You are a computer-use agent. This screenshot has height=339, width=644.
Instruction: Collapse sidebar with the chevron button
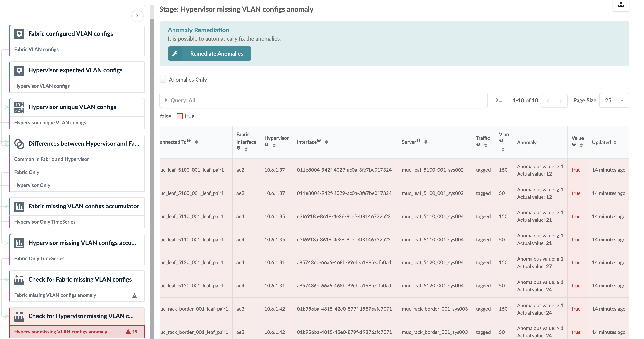point(137,16)
